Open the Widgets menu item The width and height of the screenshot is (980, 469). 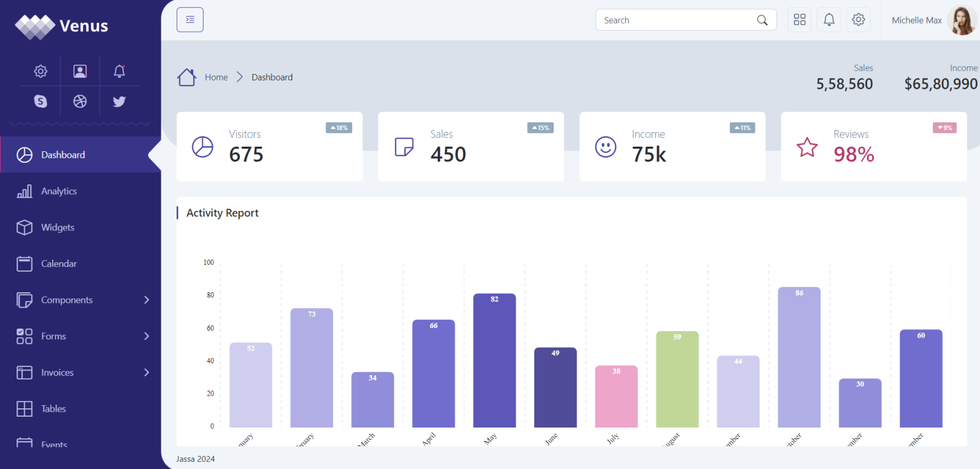click(x=57, y=227)
